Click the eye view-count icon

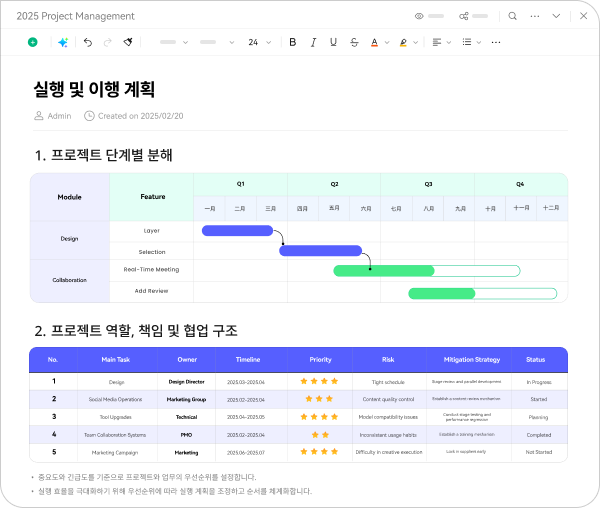tap(419, 16)
